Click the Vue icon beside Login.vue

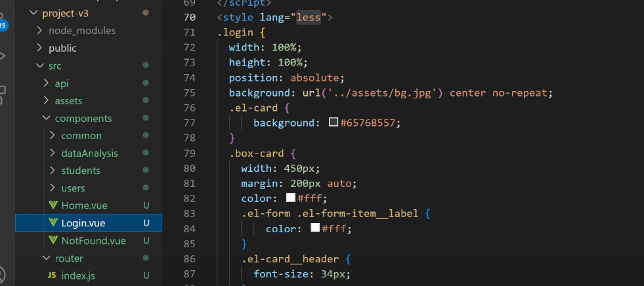click(53, 223)
